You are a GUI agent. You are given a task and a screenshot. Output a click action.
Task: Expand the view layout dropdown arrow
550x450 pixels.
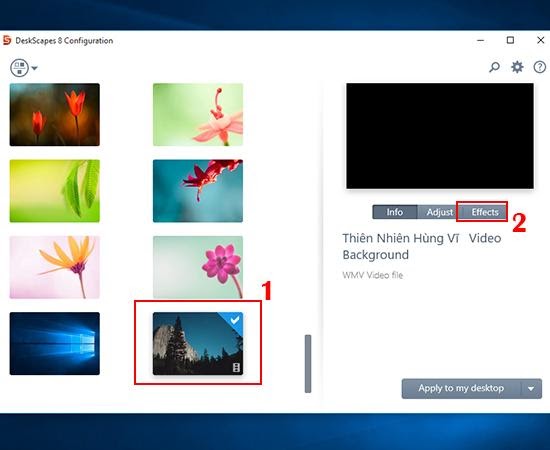coord(34,68)
